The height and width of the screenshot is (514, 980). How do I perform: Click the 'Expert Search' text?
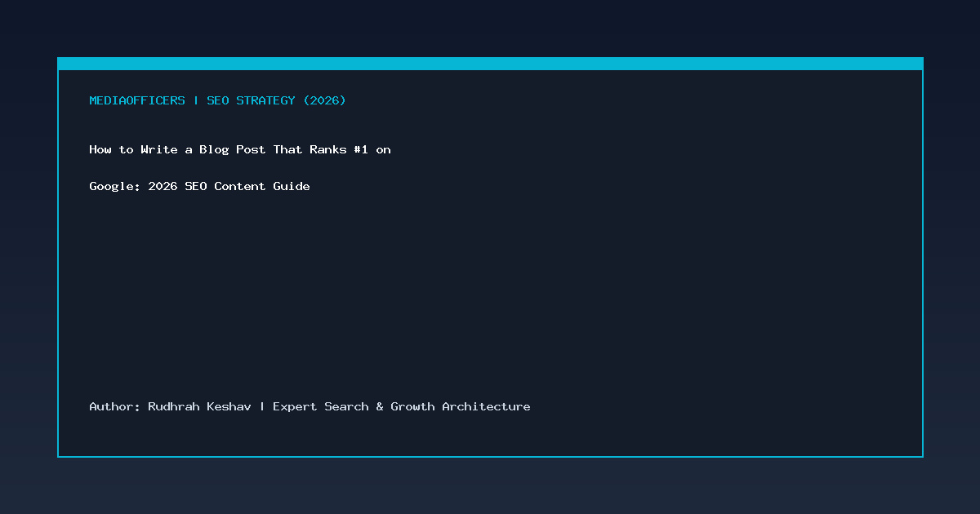(321, 406)
